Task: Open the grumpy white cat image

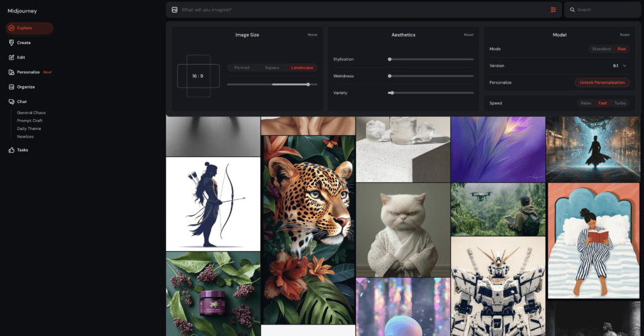Action: click(x=403, y=230)
